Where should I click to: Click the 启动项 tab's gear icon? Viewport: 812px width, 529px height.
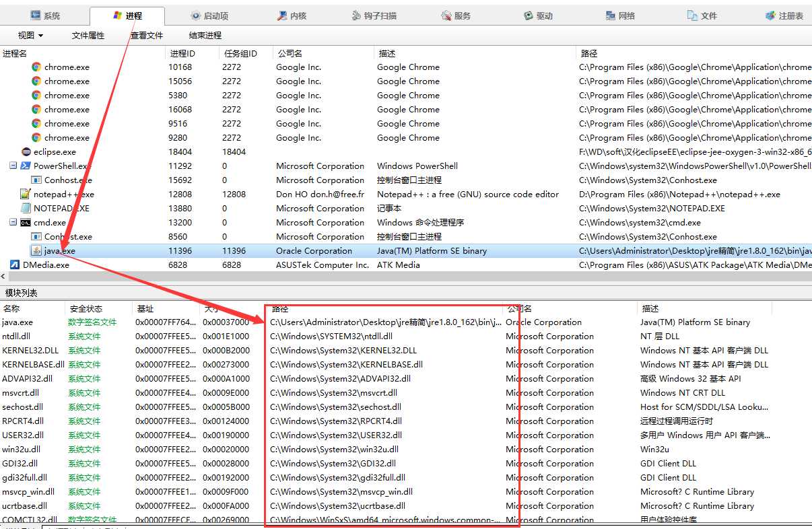pyautogui.click(x=195, y=15)
